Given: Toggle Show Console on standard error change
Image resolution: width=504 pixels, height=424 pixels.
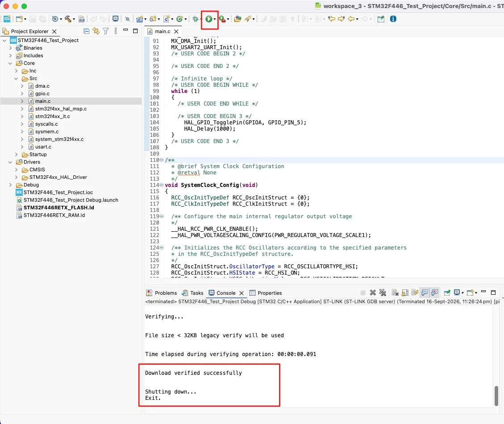Looking at the screenshot, I should tap(435, 293).
